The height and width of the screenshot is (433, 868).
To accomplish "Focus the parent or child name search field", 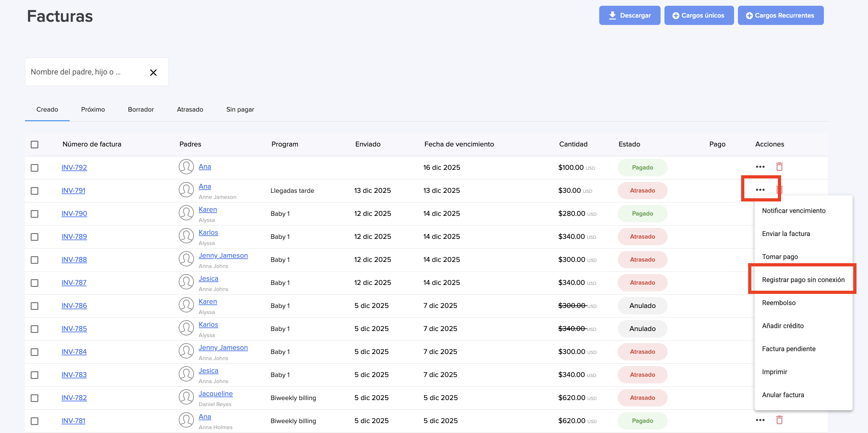I will (x=84, y=72).
